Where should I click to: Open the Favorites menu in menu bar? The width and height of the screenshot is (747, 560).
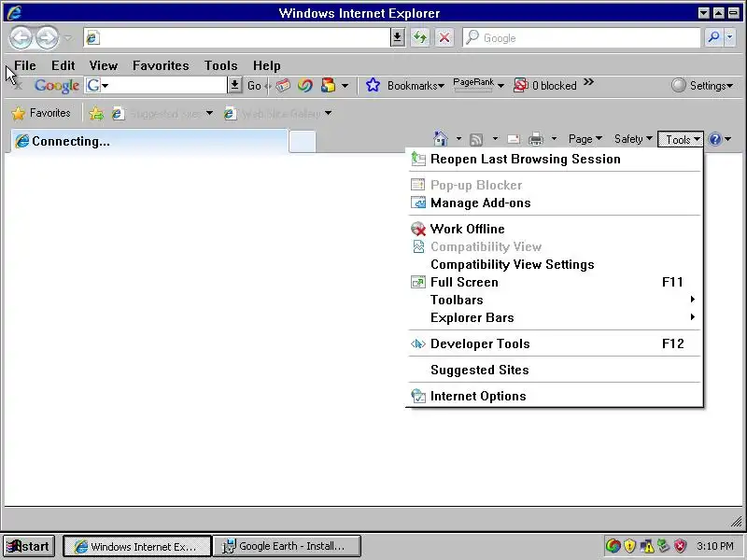(x=161, y=65)
